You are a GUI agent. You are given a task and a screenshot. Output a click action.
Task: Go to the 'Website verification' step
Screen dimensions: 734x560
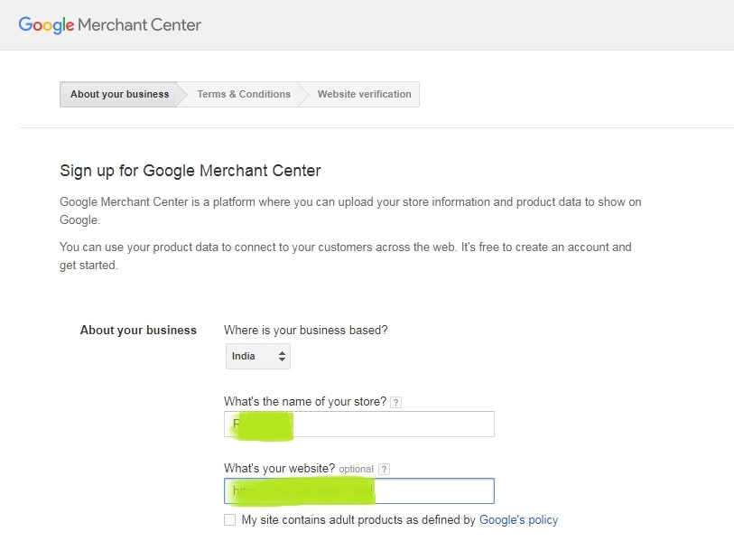364,94
